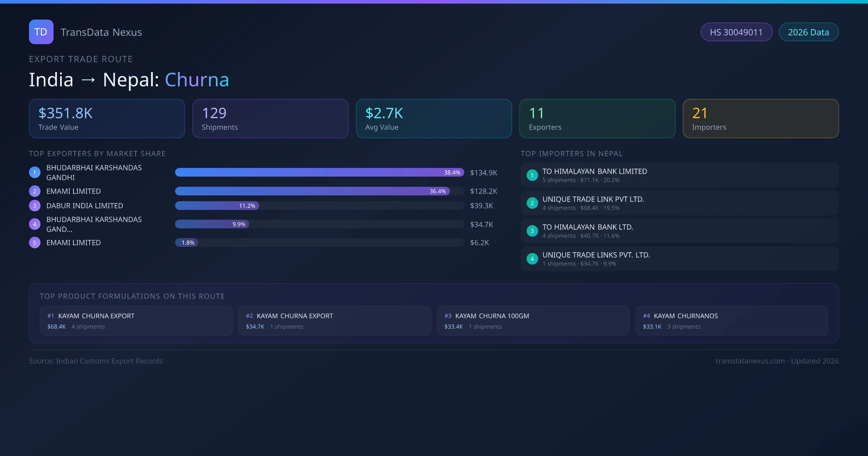868x456 pixels.
Task: Click green rank 3 badge for Himalayan Bank Ltd.
Action: click(x=532, y=231)
